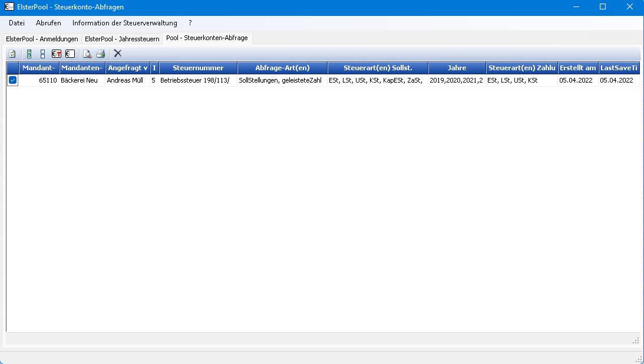The width and height of the screenshot is (644, 364).
Task: Open the Datei menu
Action: point(16,23)
